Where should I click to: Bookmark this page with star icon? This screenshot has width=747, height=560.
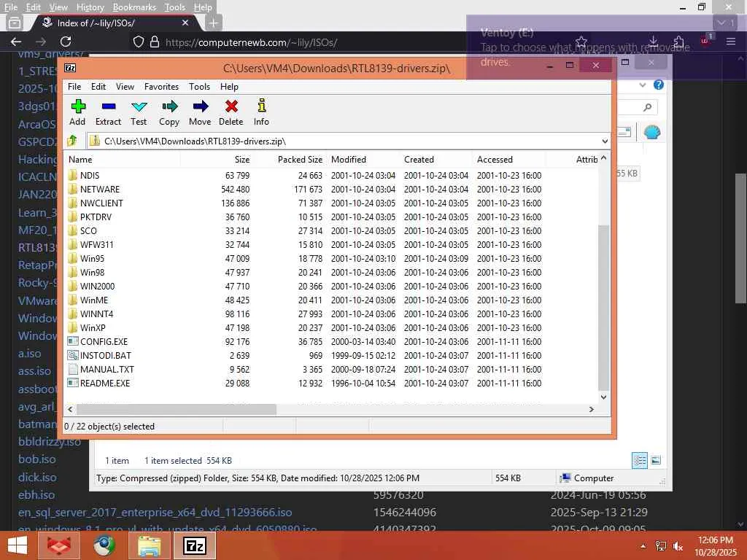coord(581,42)
